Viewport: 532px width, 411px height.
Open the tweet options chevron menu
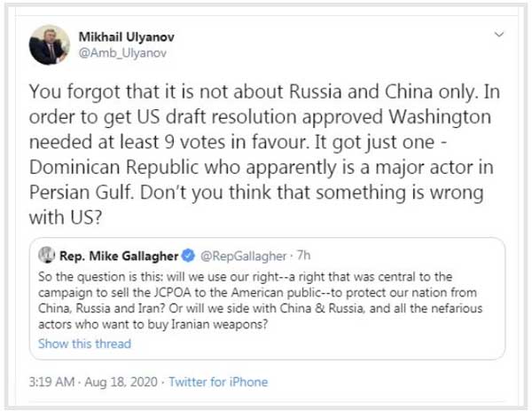click(499, 35)
